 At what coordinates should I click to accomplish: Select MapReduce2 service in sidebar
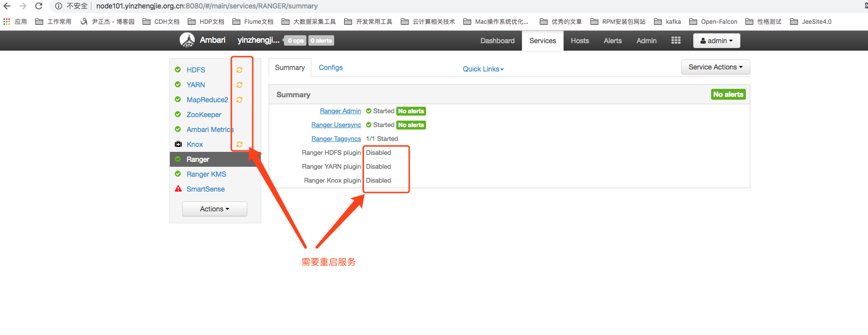(207, 100)
